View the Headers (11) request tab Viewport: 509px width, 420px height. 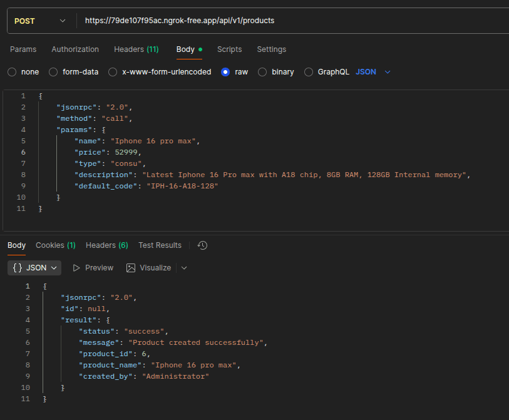tap(136, 49)
